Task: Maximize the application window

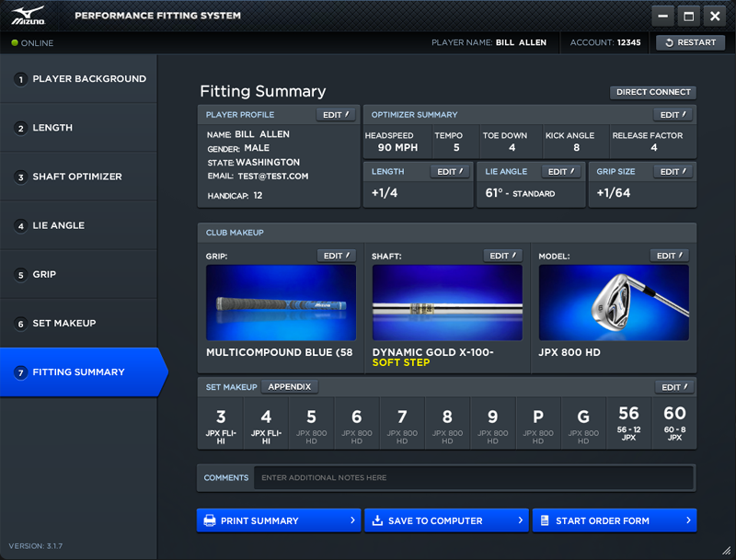Action: [x=688, y=16]
